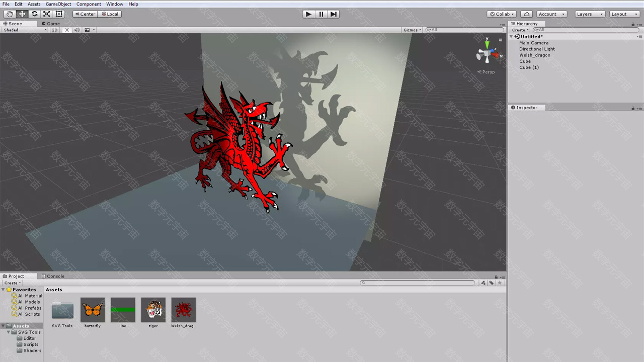This screenshot has width=644, height=362.
Task: Click the scene gizmo lock icon
Action: pos(500,40)
